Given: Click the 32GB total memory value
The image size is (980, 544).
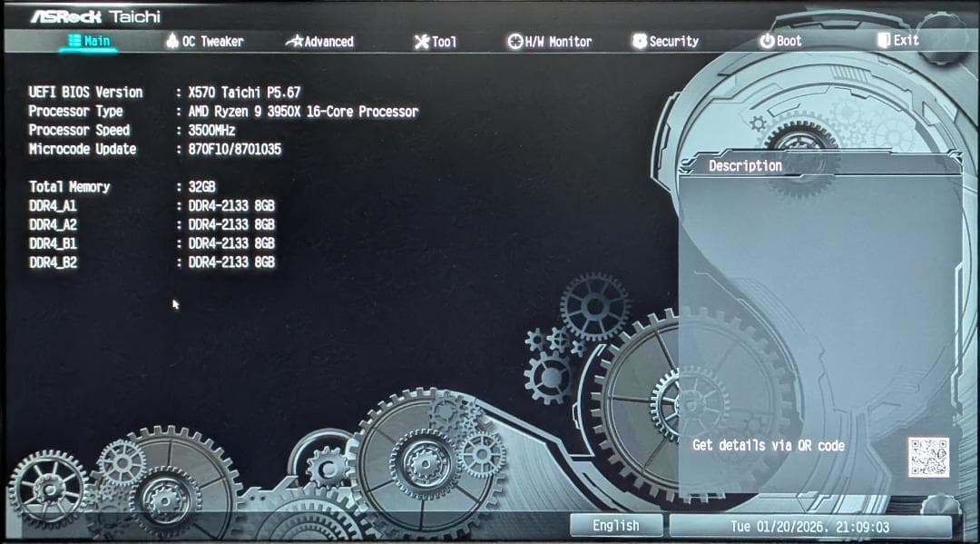Looking at the screenshot, I should coord(201,187).
